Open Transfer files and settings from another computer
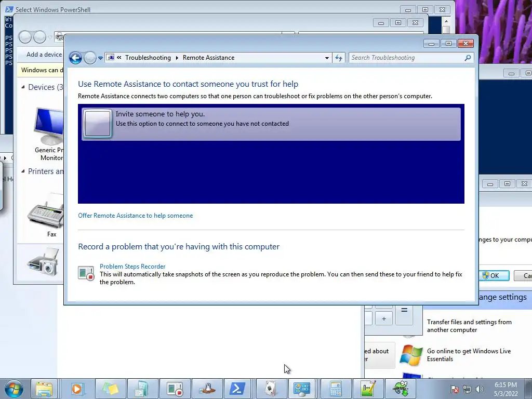532x399 pixels. 469,326
